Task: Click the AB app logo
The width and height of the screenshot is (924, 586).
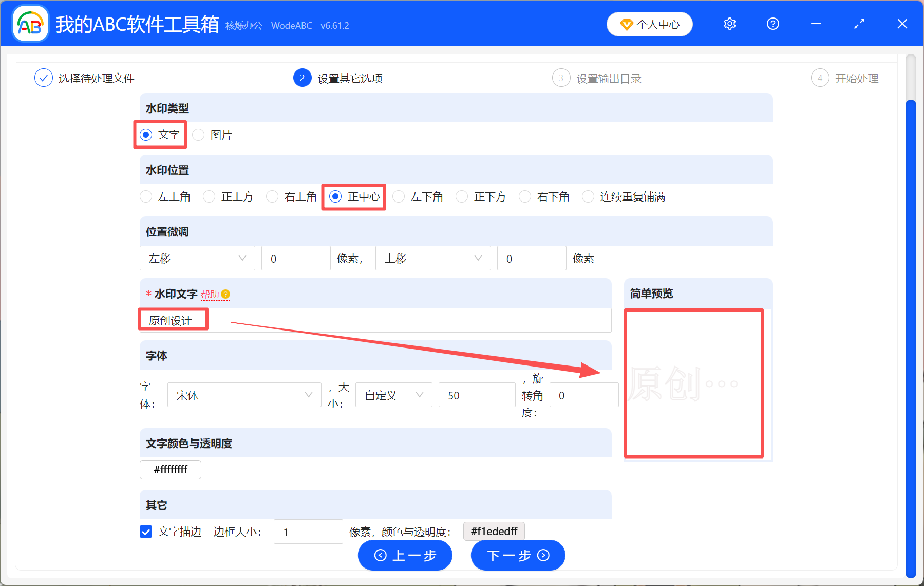Action: pyautogui.click(x=30, y=23)
